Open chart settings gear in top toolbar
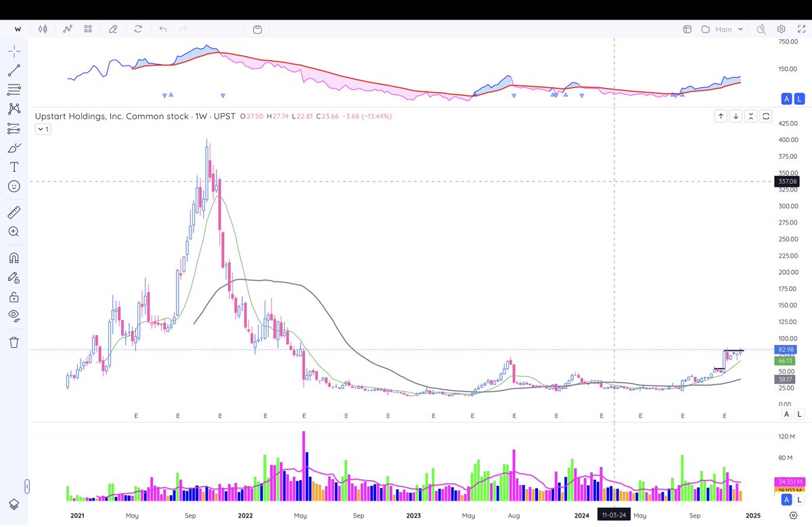Image resolution: width=812 pixels, height=527 pixels. [781, 29]
